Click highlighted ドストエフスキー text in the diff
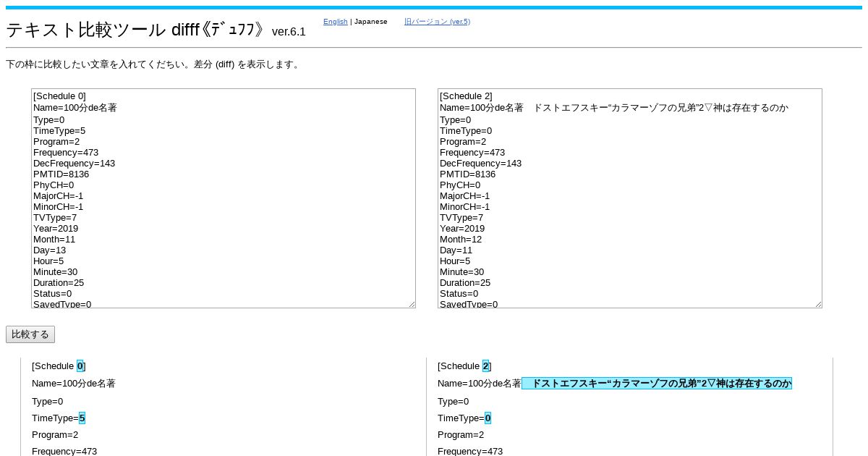This screenshot has height=456, width=868. (x=657, y=384)
